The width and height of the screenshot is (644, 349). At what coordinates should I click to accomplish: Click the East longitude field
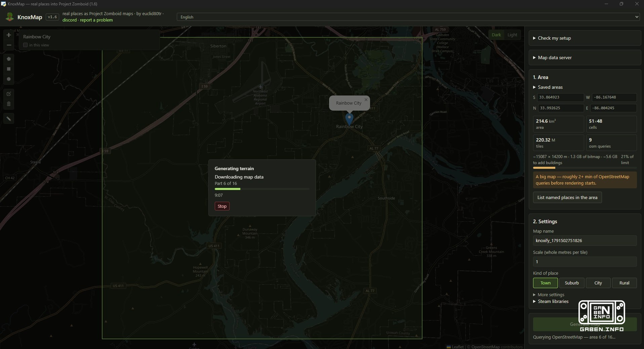click(x=613, y=108)
